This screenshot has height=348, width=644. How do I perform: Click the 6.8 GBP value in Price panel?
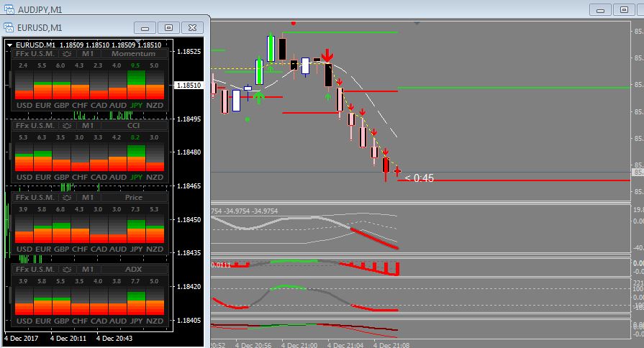click(x=60, y=209)
